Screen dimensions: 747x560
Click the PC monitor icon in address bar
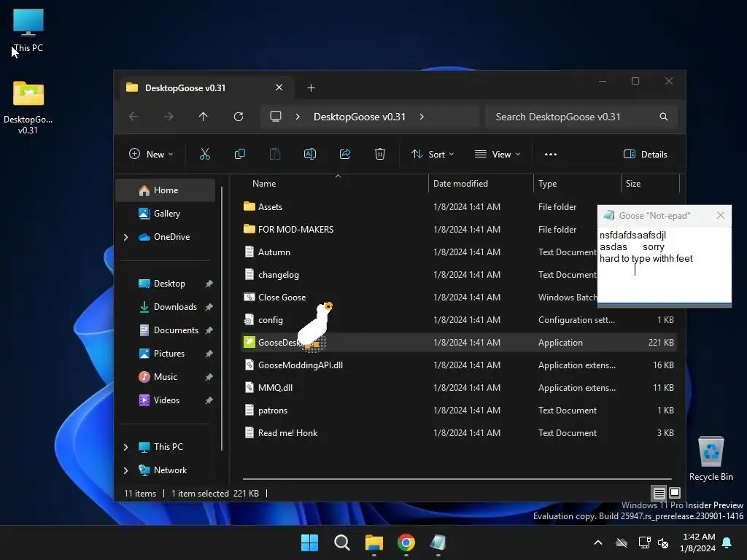click(x=276, y=117)
